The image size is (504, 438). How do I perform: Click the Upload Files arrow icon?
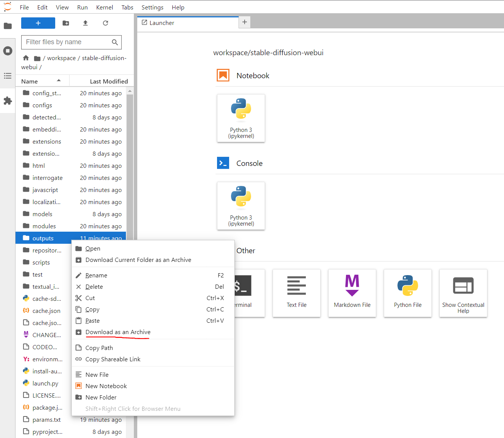[85, 23]
